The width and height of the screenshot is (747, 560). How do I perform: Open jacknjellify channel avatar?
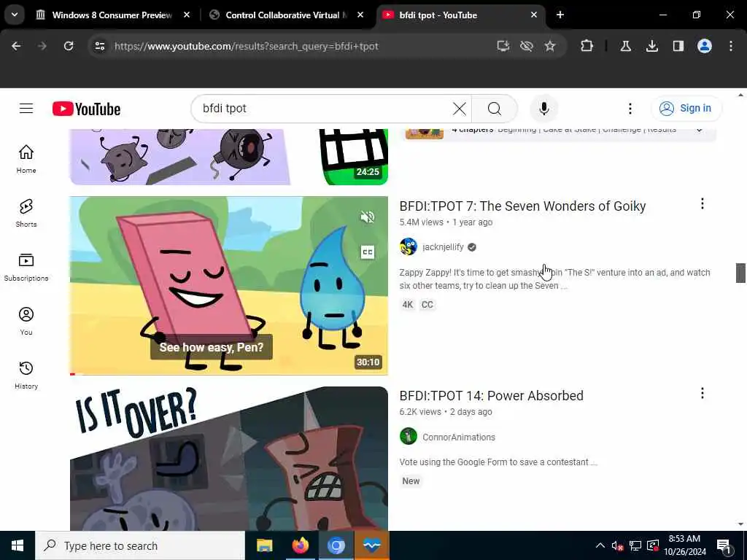tap(409, 246)
